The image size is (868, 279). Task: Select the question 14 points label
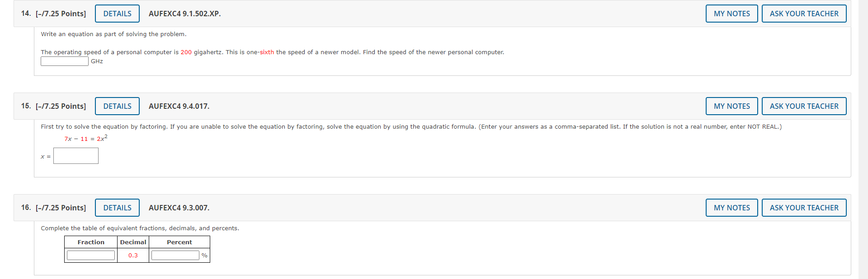(61, 13)
